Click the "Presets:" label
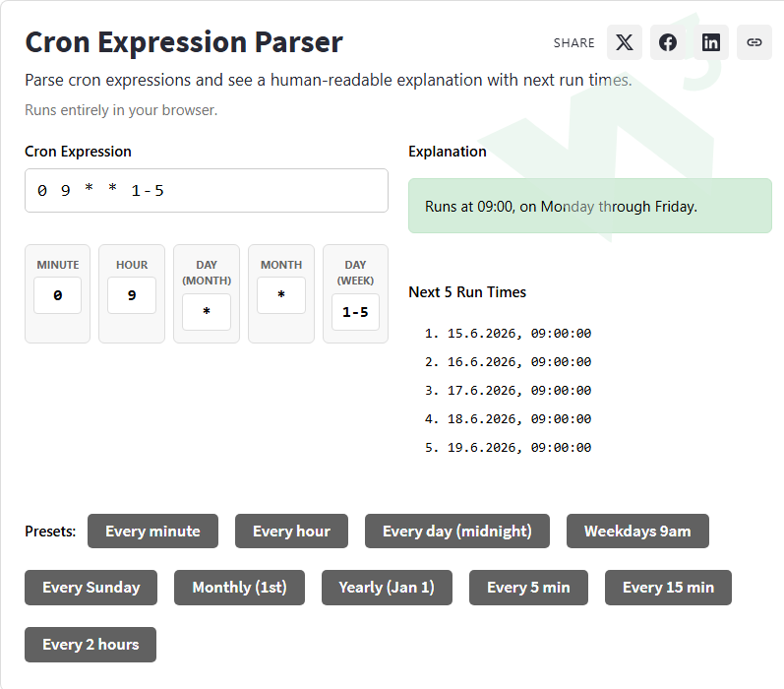784x689 pixels. [x=50, y=532]
